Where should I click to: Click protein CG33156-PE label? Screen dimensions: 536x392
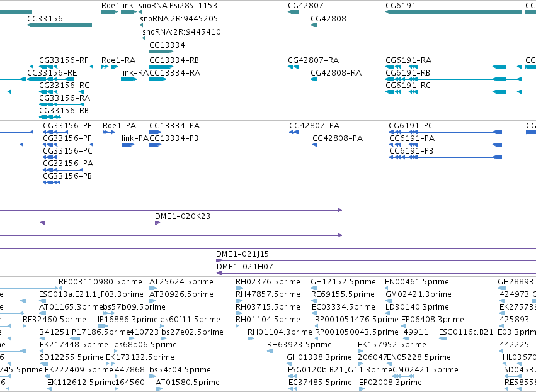pos(67,126)
